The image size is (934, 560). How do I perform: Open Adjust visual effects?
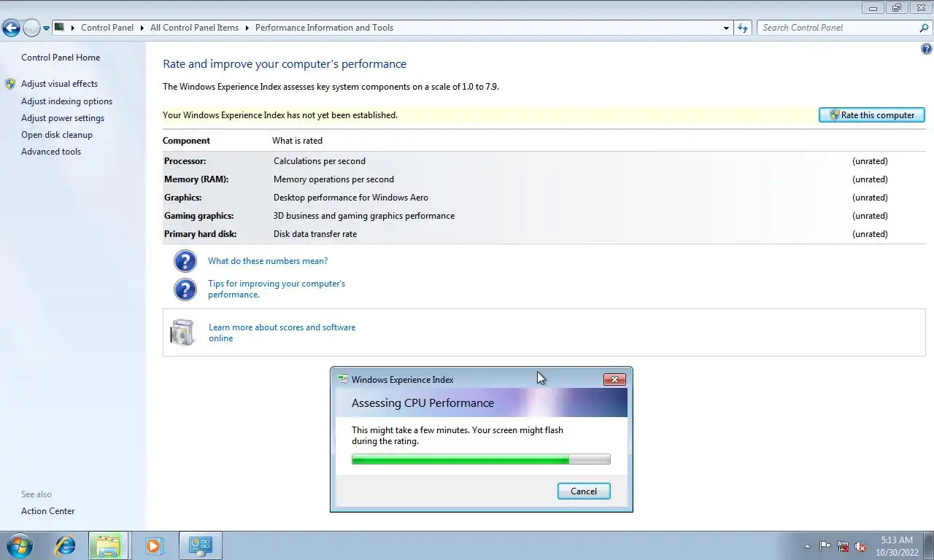[59, 84]
